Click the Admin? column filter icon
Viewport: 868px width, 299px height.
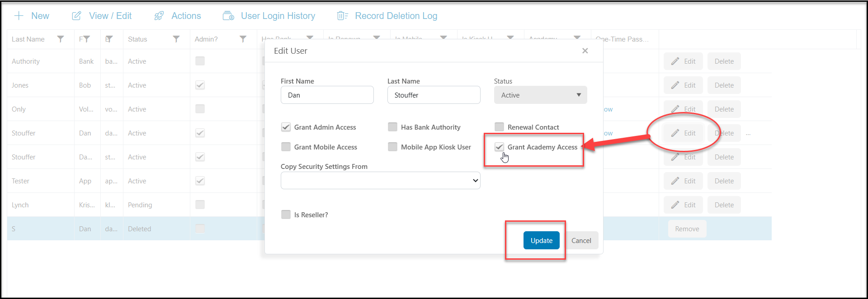coord(243,39)
